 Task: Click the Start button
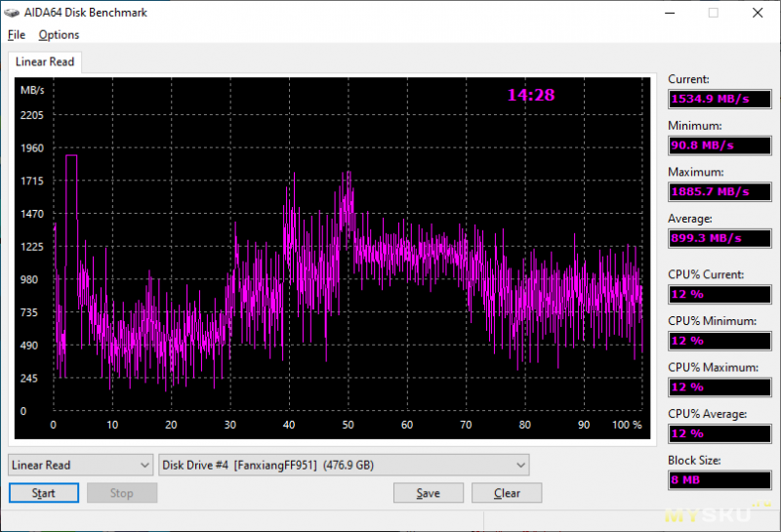(x=44, y=493)
